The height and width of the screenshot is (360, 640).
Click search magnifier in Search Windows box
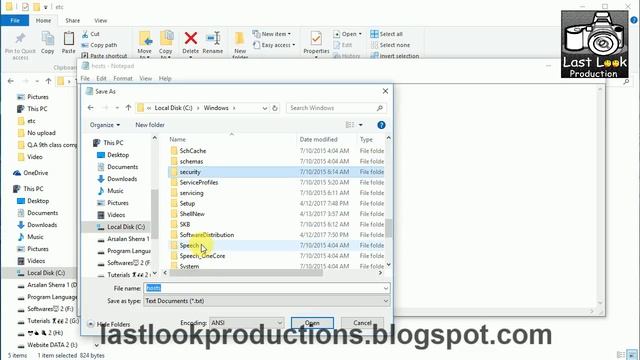380,108
